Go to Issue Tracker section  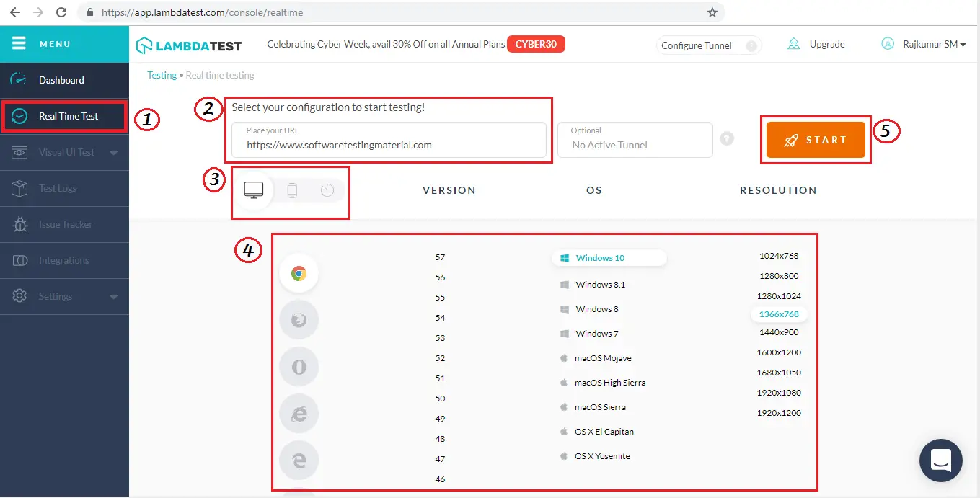pyautogui.click(x=64, y=224)
